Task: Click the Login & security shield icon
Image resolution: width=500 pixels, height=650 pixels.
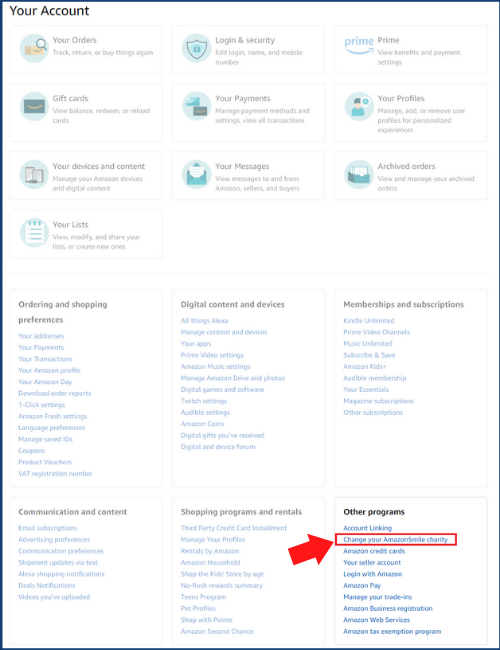Action: coord(197,48)
